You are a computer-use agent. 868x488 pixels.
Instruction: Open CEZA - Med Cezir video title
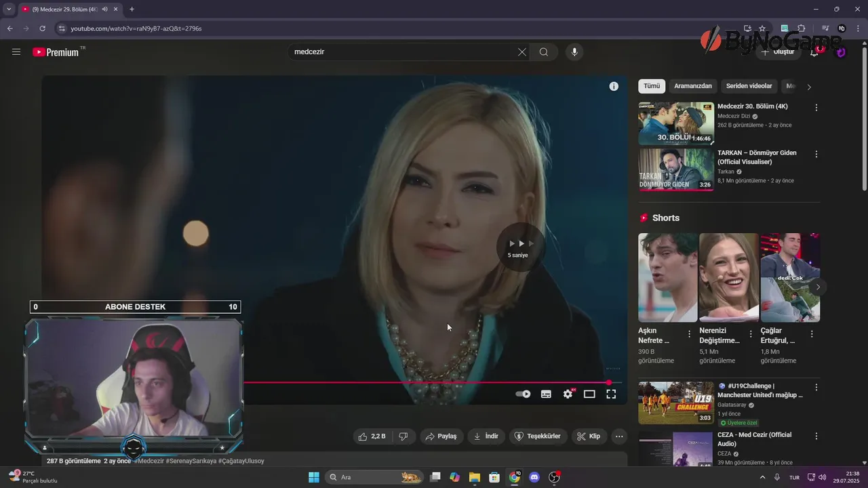[x=754, y=439]
